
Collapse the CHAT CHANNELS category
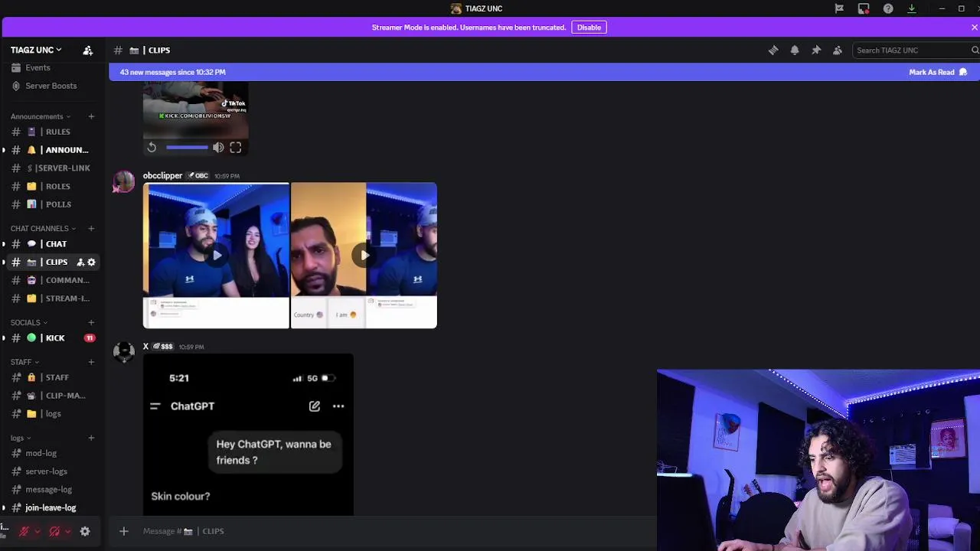(43, 228)
